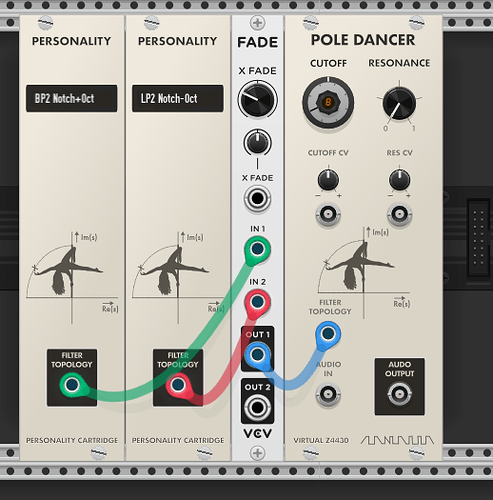
Task: Open the LP2 Notch-Oct filter type display
Action: (x=178, y=98)
